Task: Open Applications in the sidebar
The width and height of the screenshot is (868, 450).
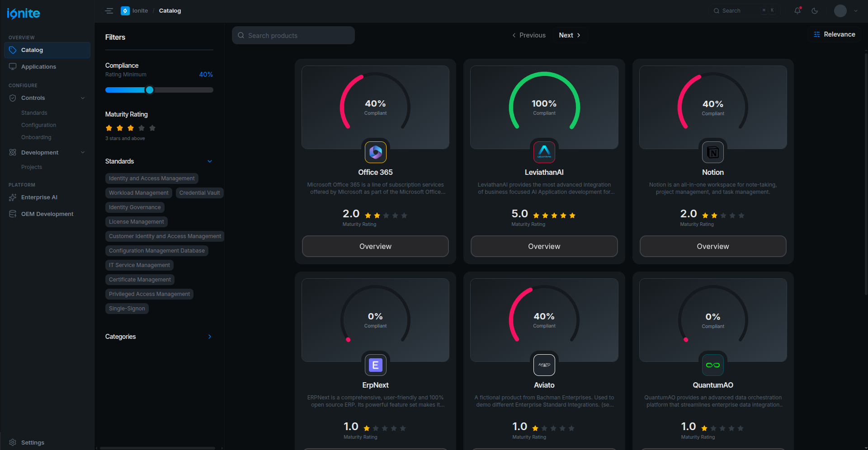Action: (x=38, y=67)
